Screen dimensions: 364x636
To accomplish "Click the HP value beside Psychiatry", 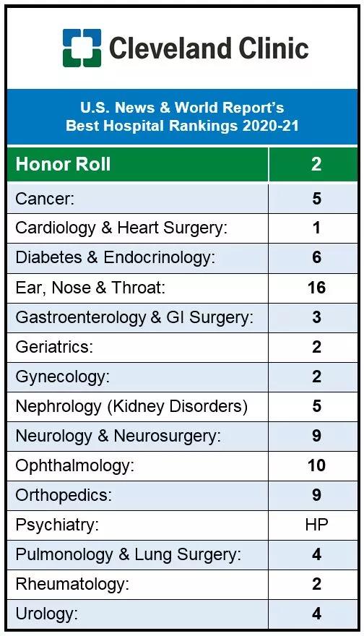I will click(x=316, y=525).
